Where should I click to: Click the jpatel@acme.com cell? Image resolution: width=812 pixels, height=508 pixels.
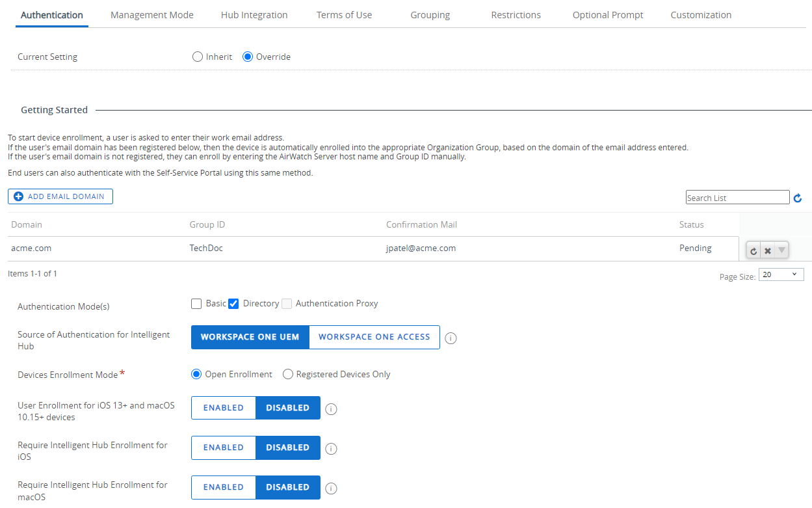421,248
